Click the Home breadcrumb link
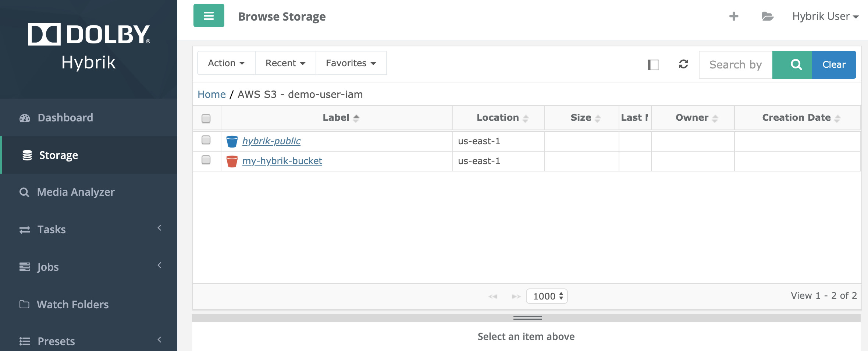 (x=211, y=95)
